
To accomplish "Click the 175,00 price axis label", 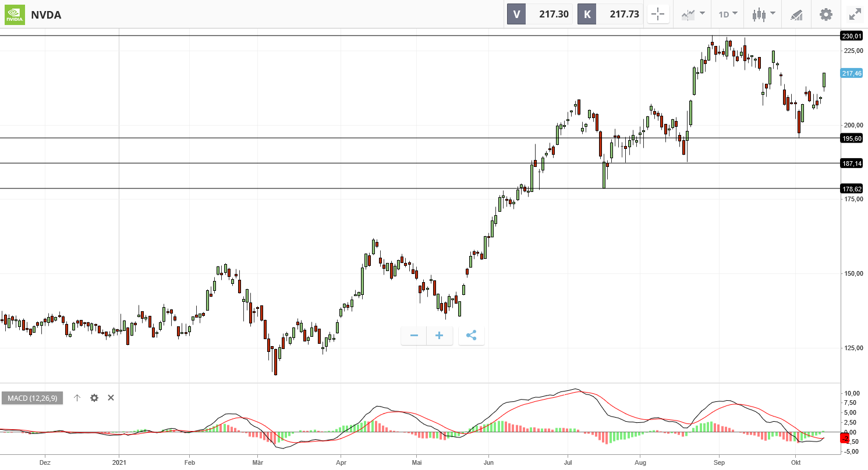I will tap(853, 199).
